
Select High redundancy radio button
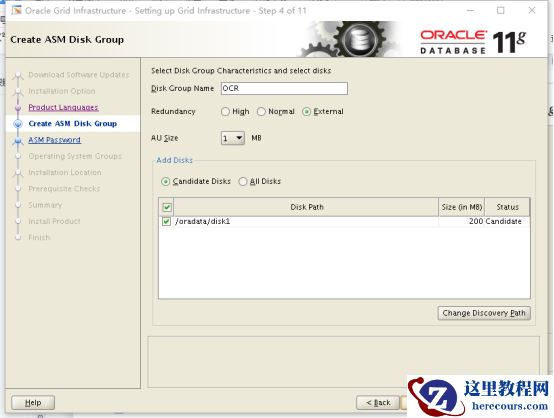pyautogui.click(x=225, y=112)
